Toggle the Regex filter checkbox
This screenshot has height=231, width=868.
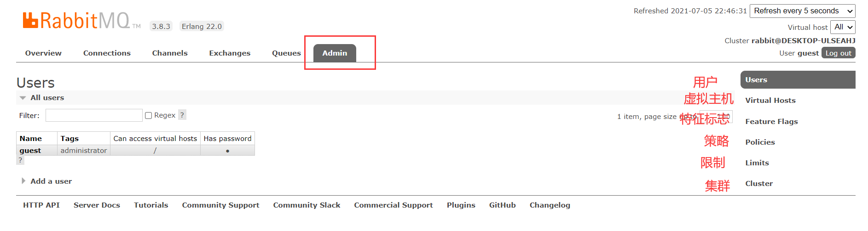pos(148,115)
